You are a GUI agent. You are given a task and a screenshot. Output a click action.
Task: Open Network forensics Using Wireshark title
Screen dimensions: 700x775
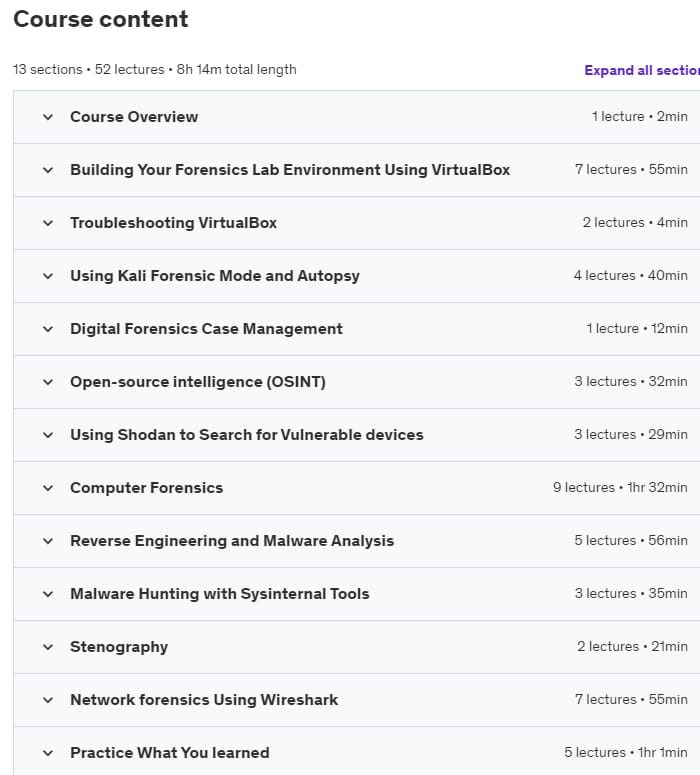click(x=204, y=700)
